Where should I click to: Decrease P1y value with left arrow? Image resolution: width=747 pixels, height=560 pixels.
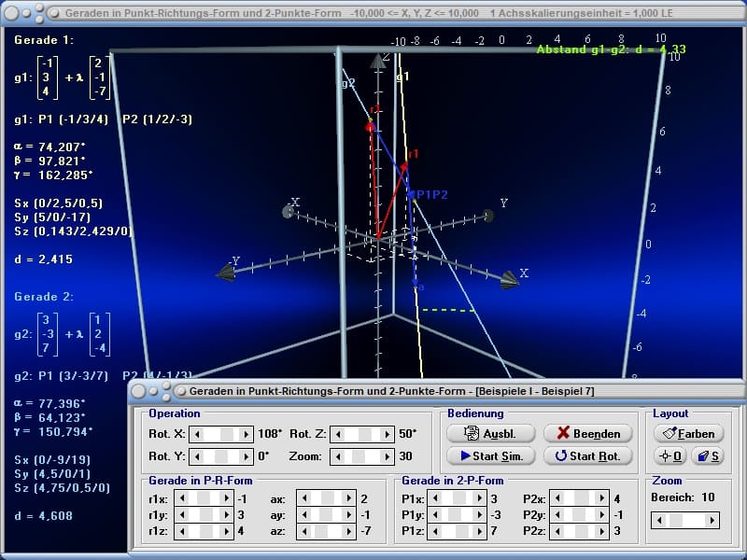(x=435, y=515)
